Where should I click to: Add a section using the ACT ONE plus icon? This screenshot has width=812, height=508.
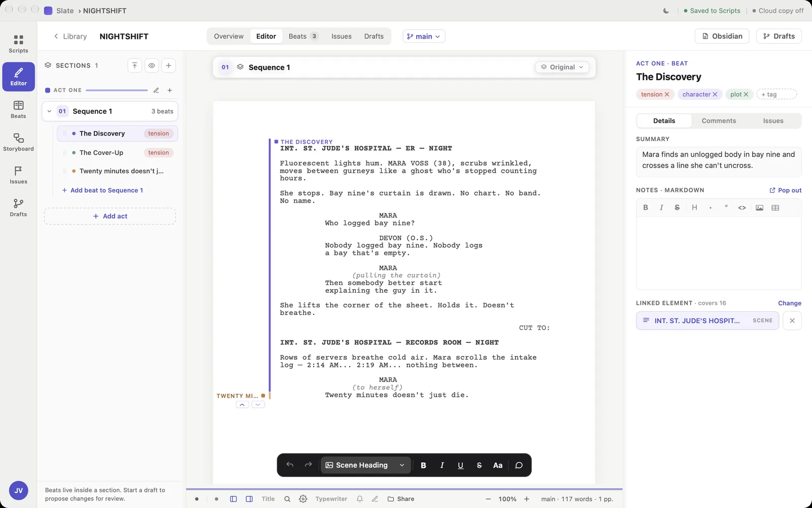click(170, 90)
